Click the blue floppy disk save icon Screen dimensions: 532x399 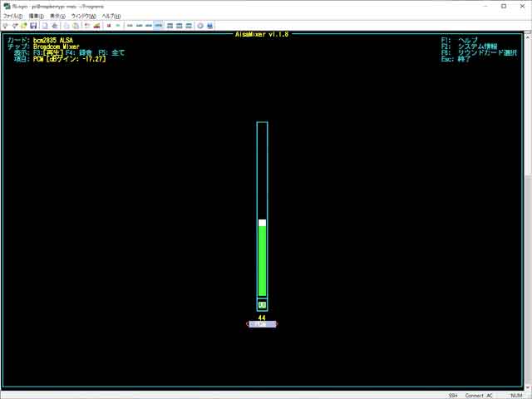(x=33, y=26)
